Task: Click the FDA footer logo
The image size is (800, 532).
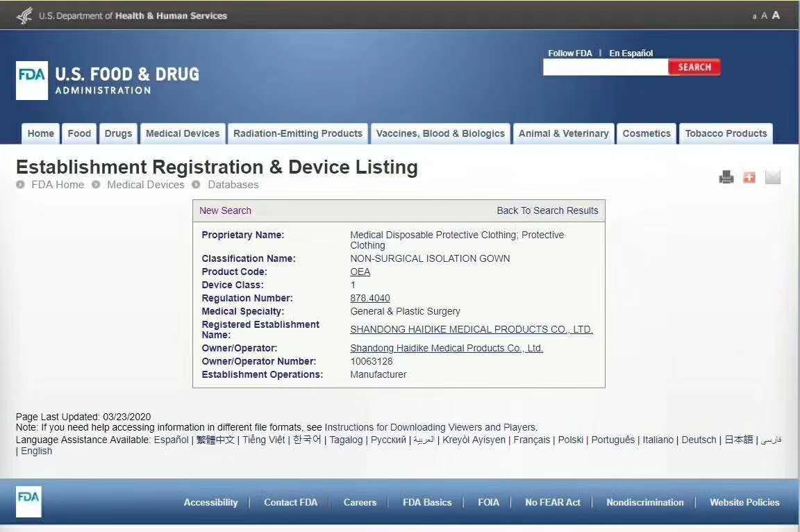Action: point(28,501)
